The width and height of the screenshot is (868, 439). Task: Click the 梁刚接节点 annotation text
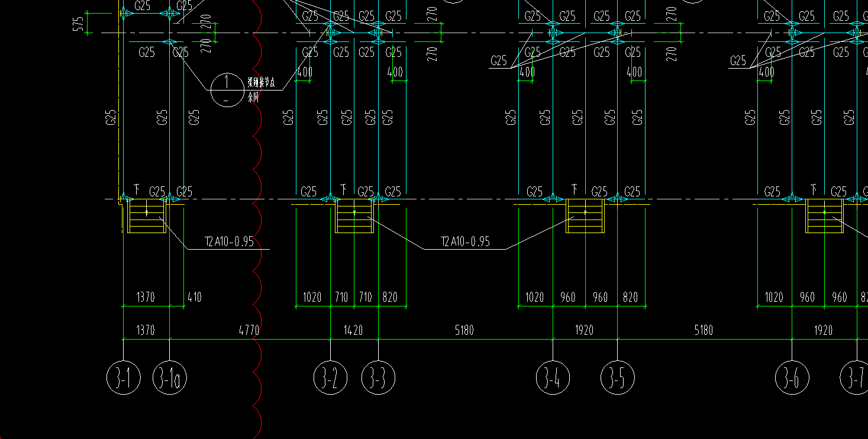[261, 83]
